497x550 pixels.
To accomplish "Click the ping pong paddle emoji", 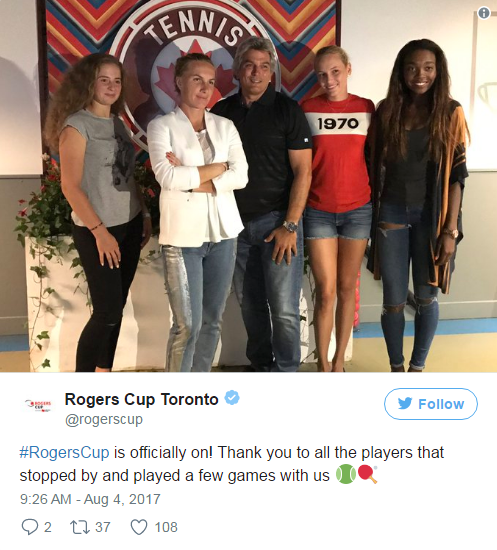I will 368,474.
